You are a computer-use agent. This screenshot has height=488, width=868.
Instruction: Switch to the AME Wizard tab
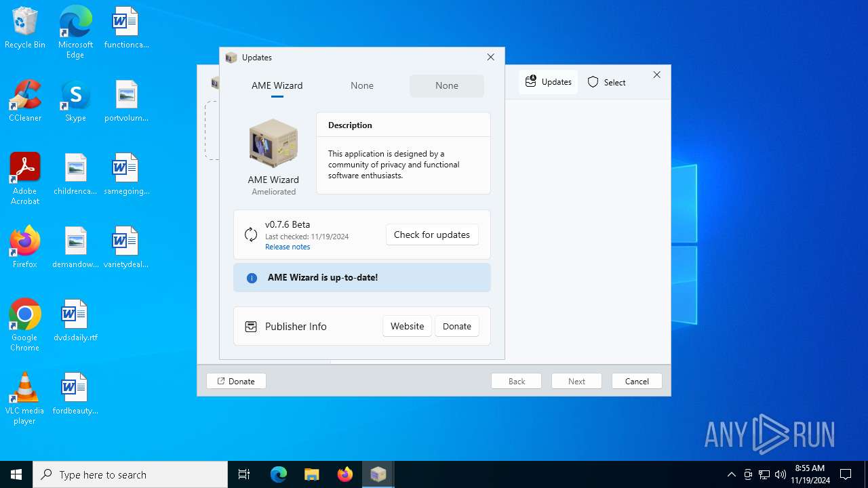click(x=277, y=85)
